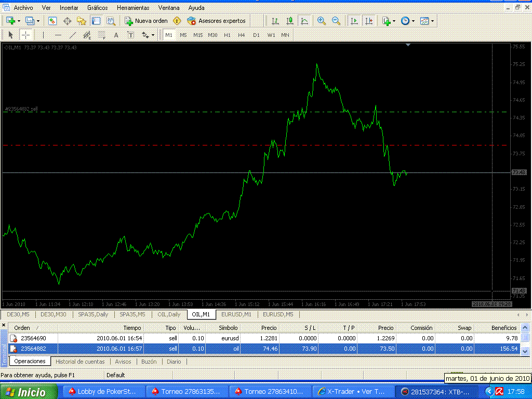The image size is (532, 399).
Task: Select order 23564882 oil row
Action: (x=263, y=349)
